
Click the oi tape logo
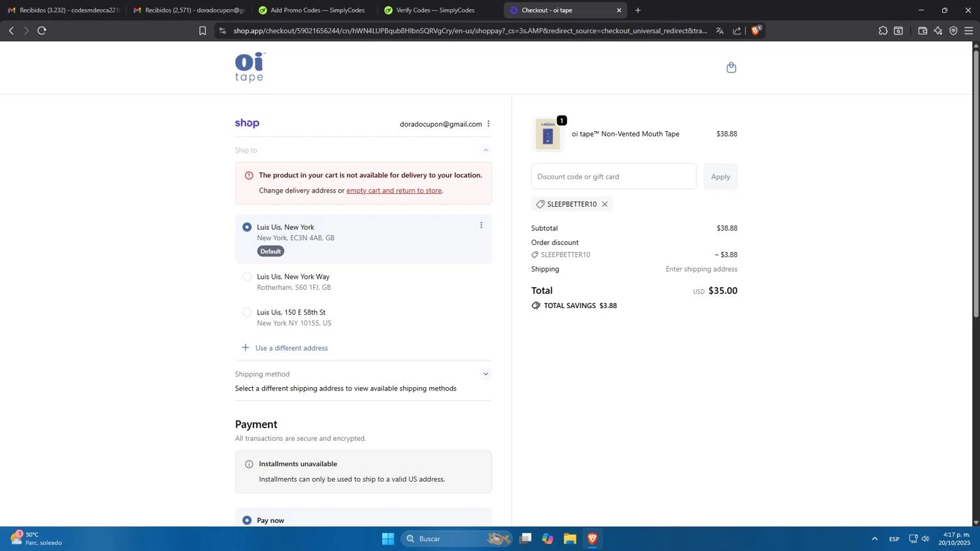(x=250, y=67)
